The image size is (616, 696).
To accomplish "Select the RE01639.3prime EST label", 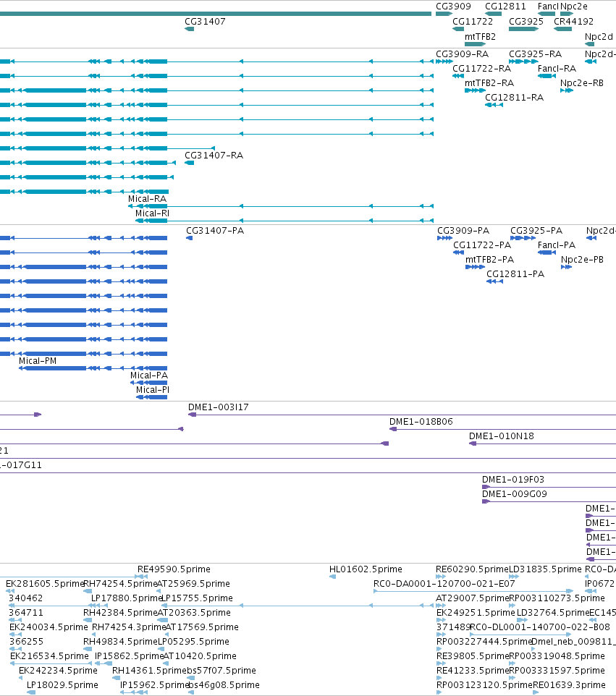I will [x=569, y=685].
